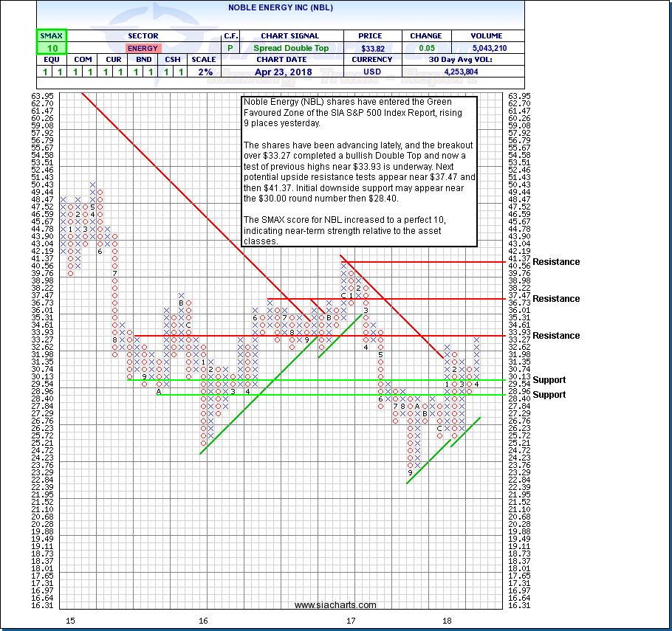Click the analysis commentary text box

click(x=360, y=171)
